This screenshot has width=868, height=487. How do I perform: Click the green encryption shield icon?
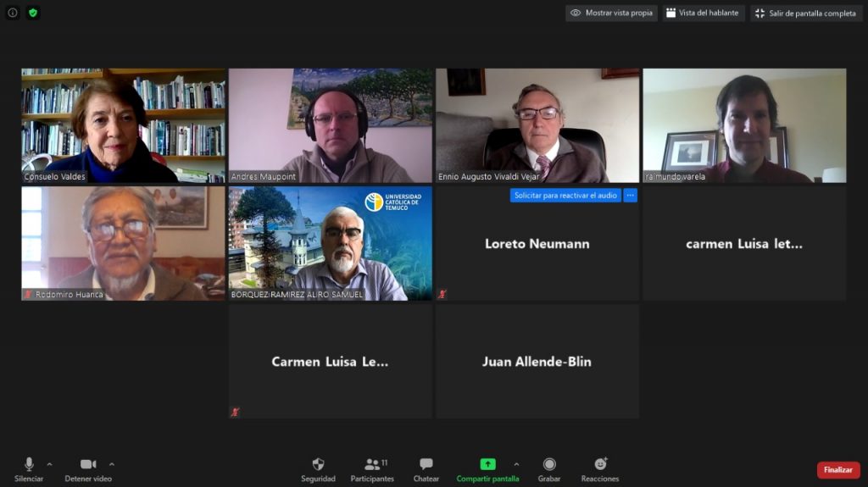tap(33, 13)
